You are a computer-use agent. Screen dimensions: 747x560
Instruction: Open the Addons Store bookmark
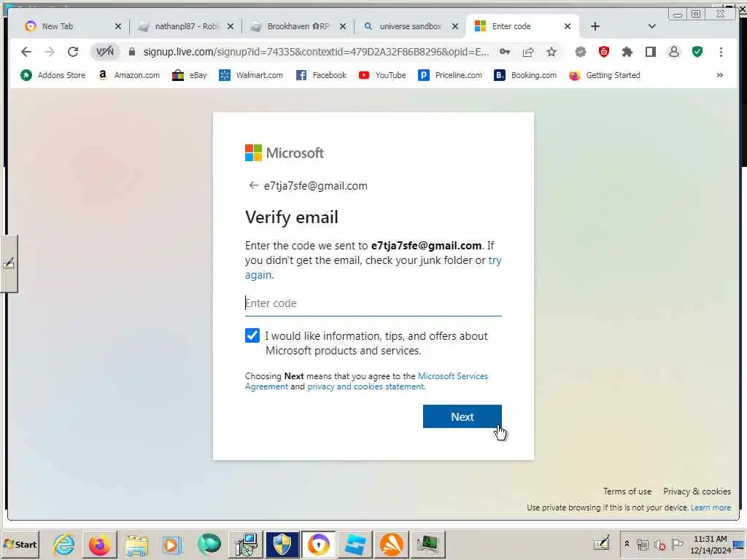[53, 75]
